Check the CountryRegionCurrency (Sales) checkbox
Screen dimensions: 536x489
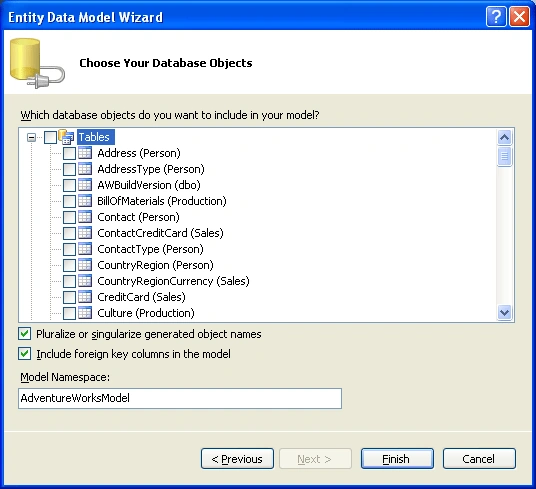[69, 281]
